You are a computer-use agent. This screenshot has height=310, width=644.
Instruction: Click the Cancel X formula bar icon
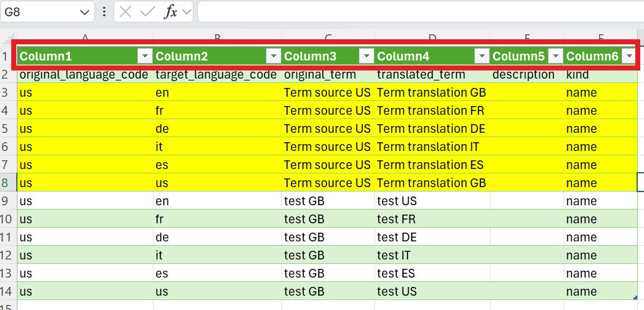pos(125,12)
